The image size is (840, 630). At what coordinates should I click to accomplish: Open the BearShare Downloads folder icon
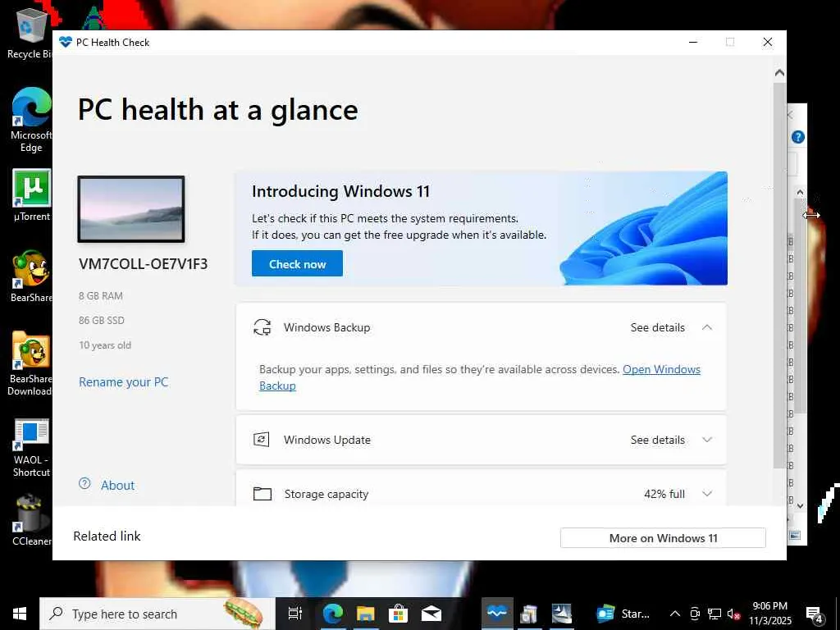pos(30,363)
